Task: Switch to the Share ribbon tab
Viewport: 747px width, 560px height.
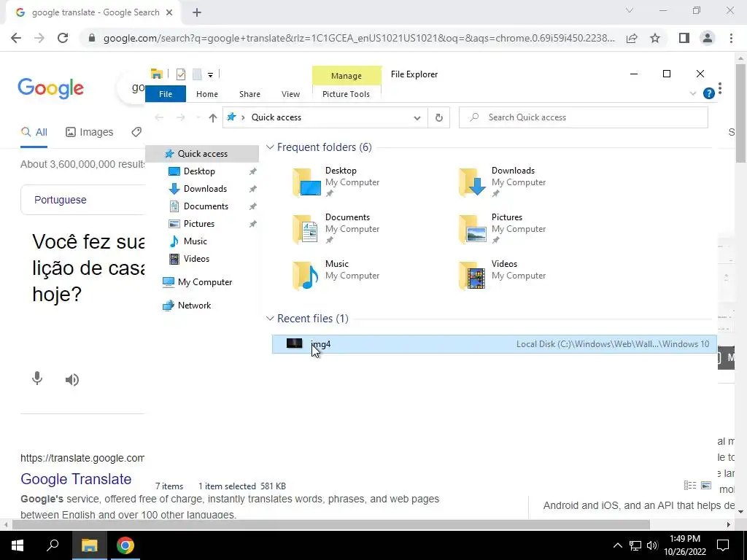Action: (x=249, y=94)
